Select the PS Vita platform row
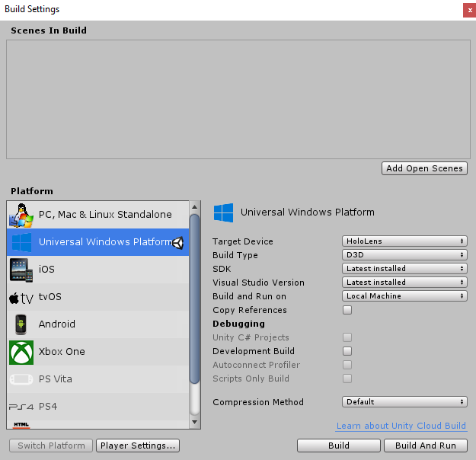This screenshot has height=460, width=476. [97, 379]
